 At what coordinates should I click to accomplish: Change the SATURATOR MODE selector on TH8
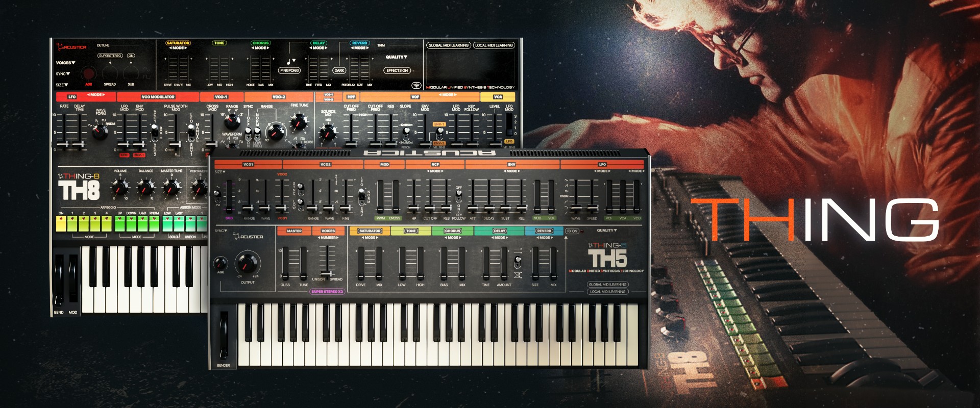click(178, 48)
